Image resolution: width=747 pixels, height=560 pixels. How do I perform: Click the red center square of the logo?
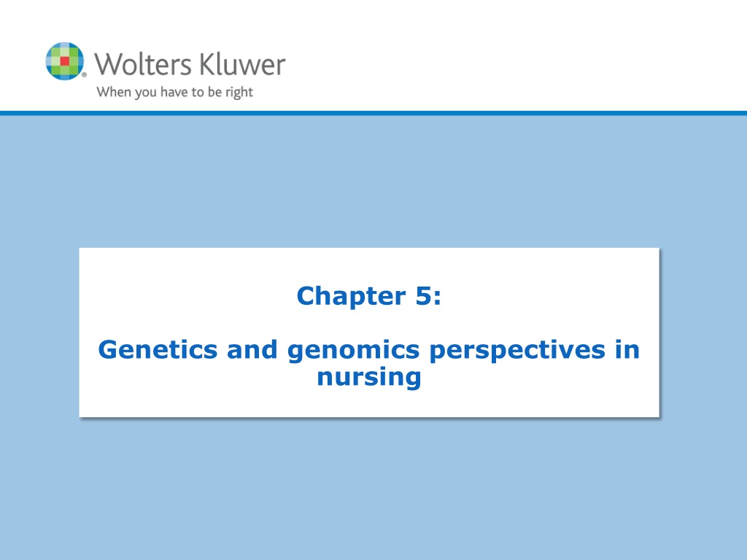point(65,61)
